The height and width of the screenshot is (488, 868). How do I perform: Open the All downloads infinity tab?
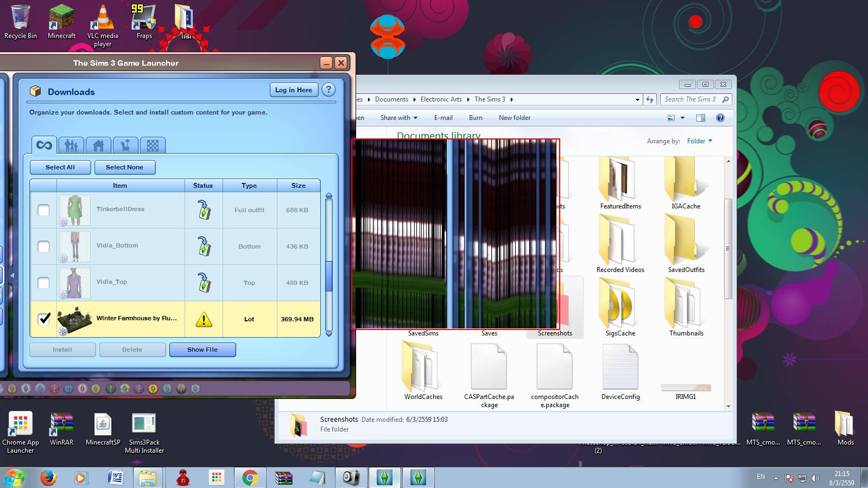coord(44,145)
